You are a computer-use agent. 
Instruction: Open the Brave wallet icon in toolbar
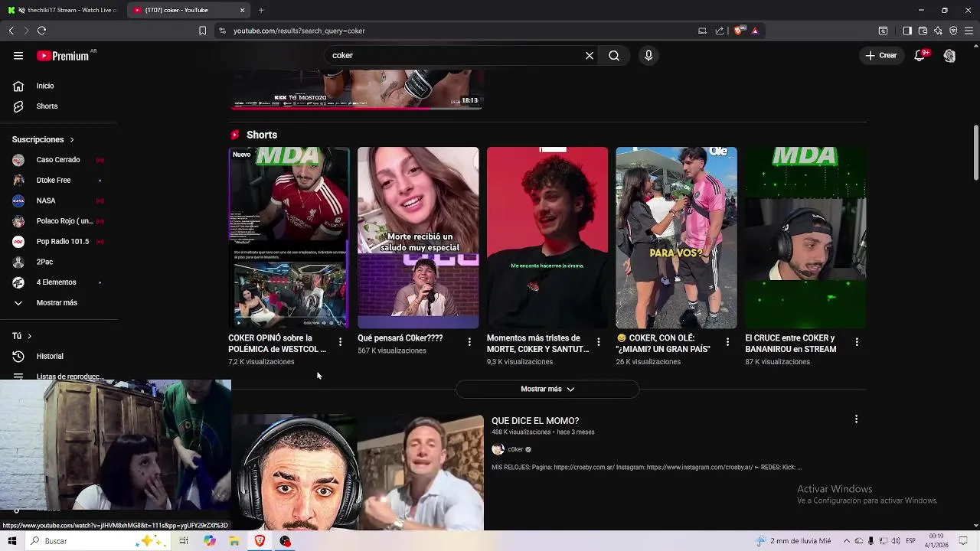point(923,31)
